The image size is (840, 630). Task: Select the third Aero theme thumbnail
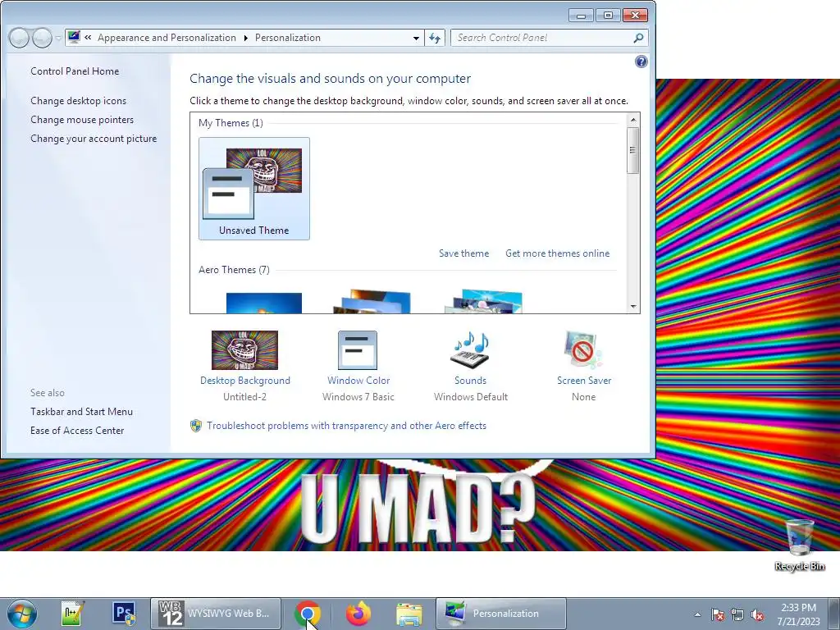coord(483,302)
